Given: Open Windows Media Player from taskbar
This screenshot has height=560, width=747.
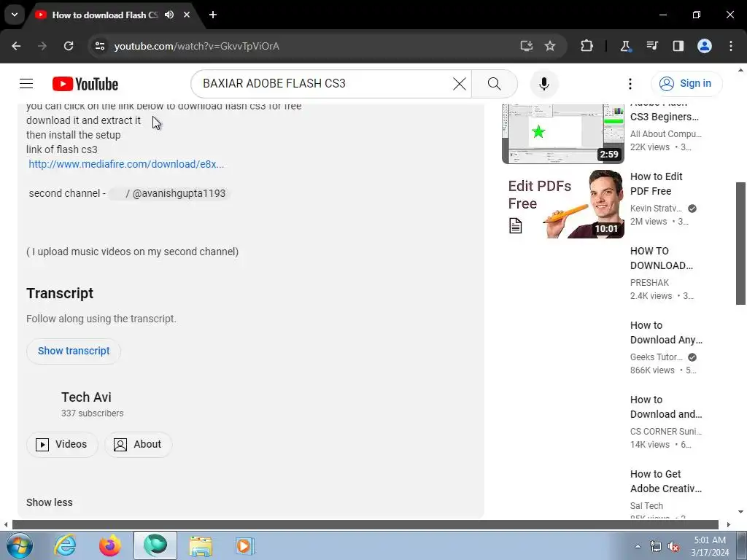Looking at the screenshot, I should point(245,545).
